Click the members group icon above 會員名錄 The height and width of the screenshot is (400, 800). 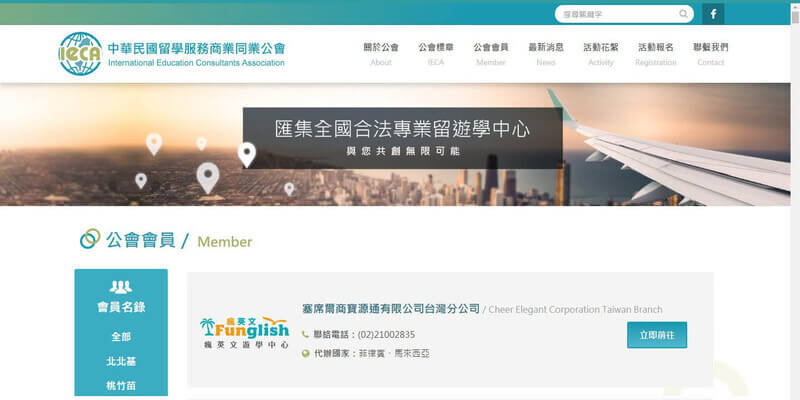(x=121, y=287)
